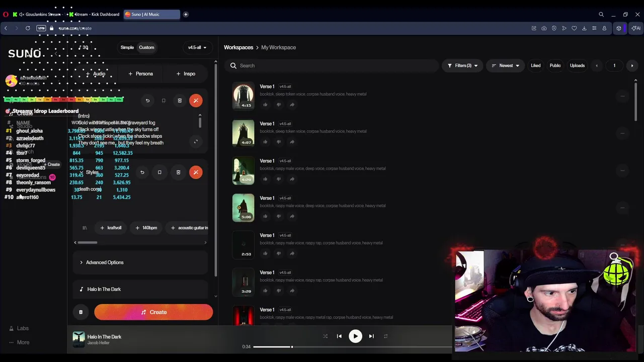
Task: Play Halo In The Dark
Action: (355, 336)
